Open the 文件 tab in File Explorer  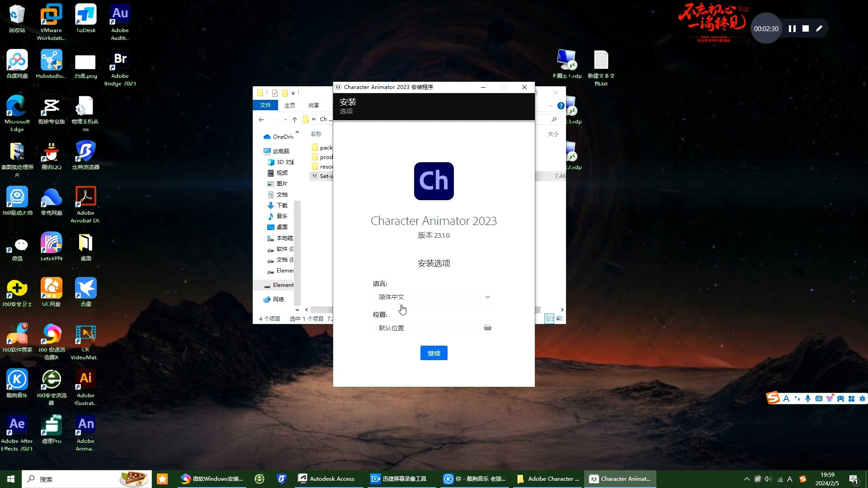(x=265, y=105)
